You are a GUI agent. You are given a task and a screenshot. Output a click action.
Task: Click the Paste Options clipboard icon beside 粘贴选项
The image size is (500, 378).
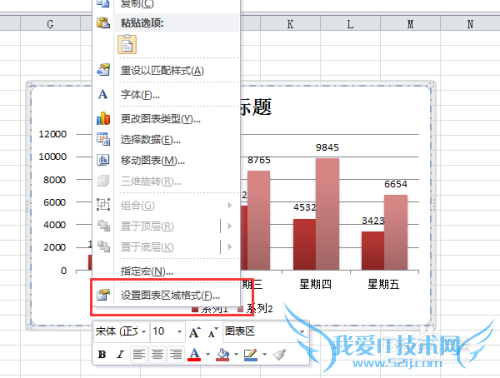click(x=103, y=23)
